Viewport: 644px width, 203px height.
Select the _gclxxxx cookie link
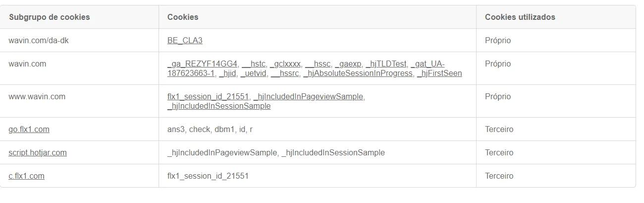[x=285, y=64]
